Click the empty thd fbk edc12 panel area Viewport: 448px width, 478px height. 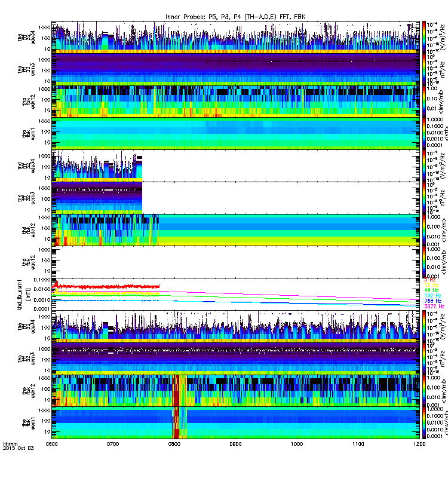(x=235, y=262)
